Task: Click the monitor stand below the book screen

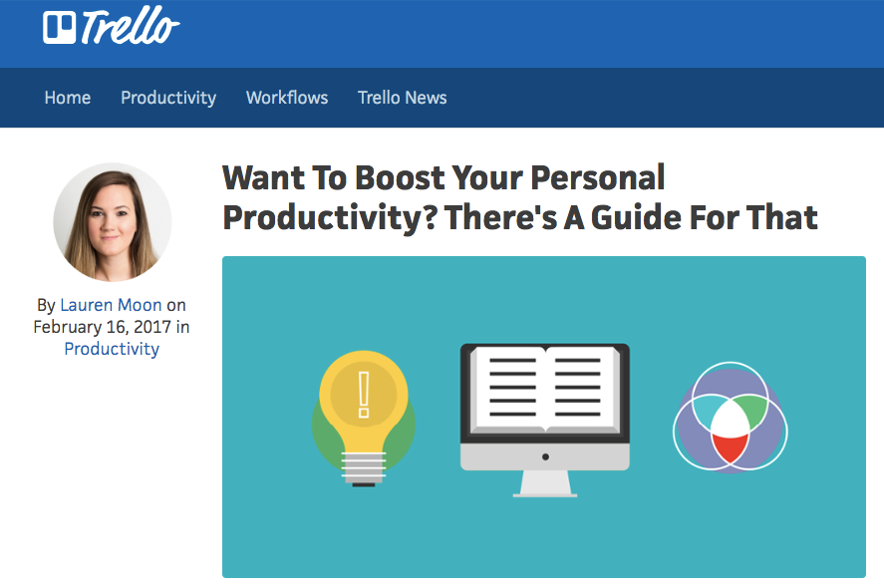Action: click(544, 483)
